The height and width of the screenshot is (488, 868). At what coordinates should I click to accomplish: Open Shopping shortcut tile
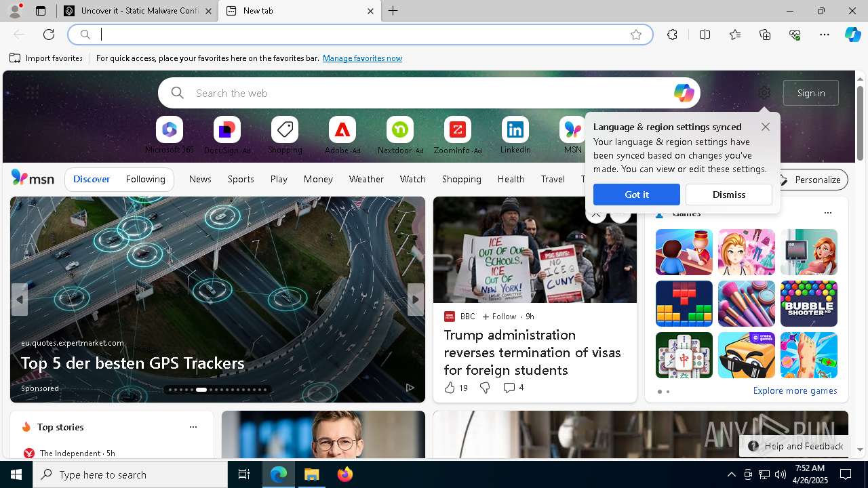pyautogui.click(x=285, y=136)
